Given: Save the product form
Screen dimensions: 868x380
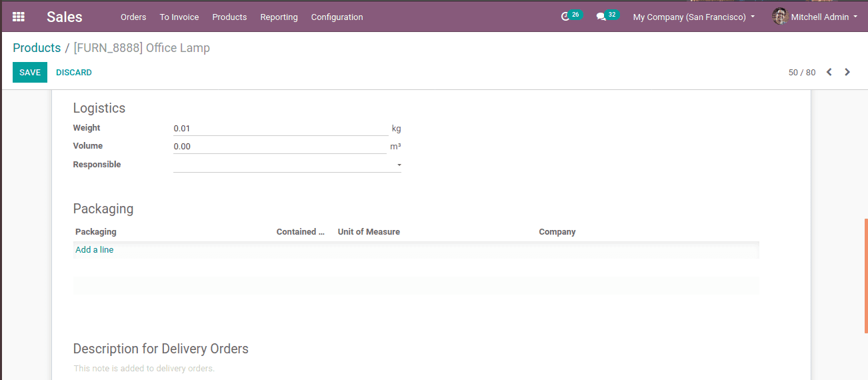Looking at the screenshot, I should 30,72.
